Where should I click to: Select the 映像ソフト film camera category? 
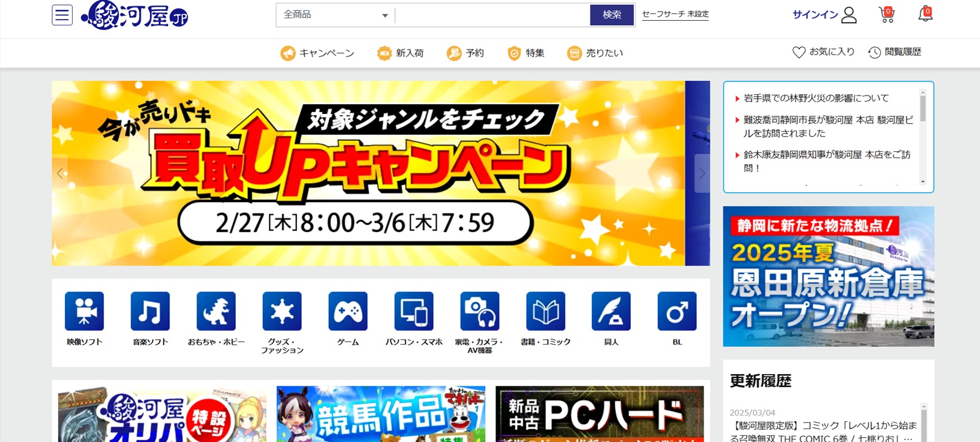(x=85, y=312)
